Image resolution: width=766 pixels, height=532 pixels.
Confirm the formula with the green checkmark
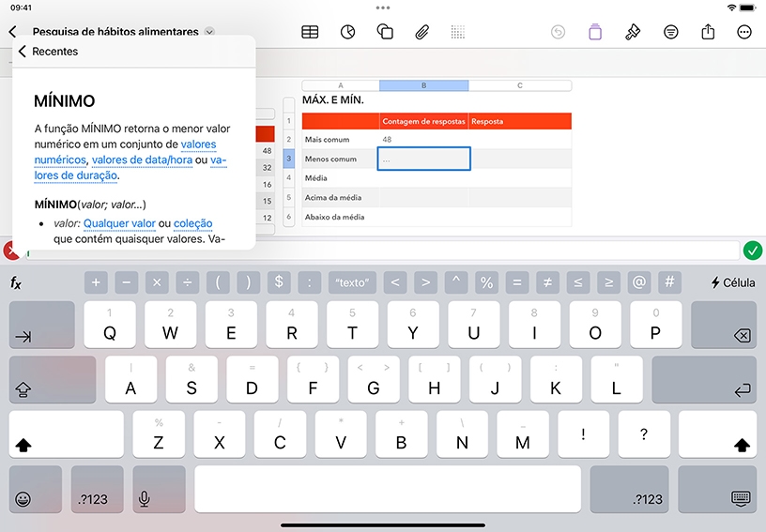coord(753,251)
